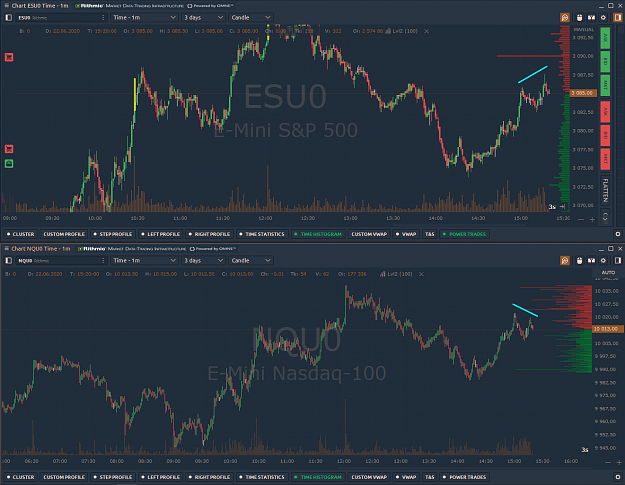The height and width of the screenshot is (485, 625).
Task: Open the ESU0 chart window menu icon
Action: 6,6
